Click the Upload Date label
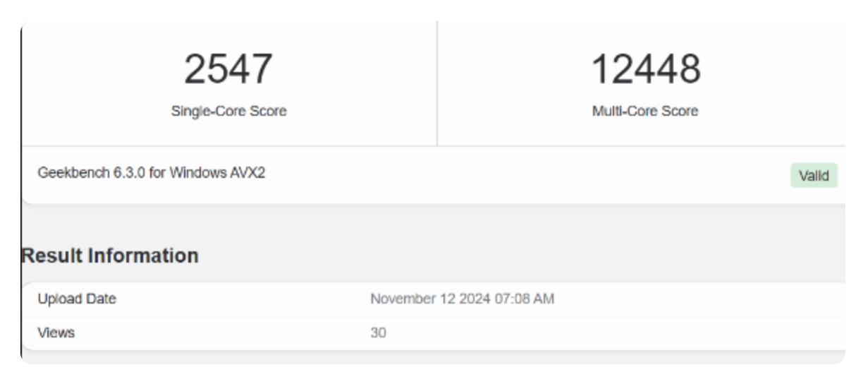This screenshot has width=868, height=377. point(76,299)
